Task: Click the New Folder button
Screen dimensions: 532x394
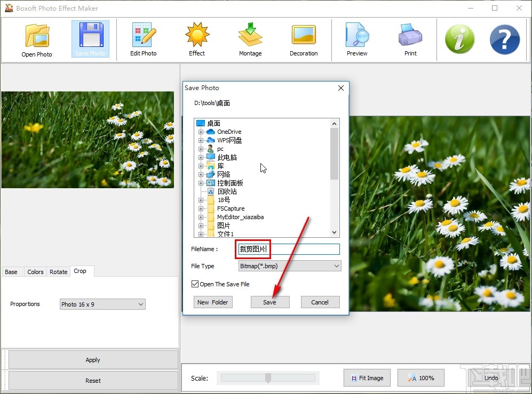Action: 213,302
